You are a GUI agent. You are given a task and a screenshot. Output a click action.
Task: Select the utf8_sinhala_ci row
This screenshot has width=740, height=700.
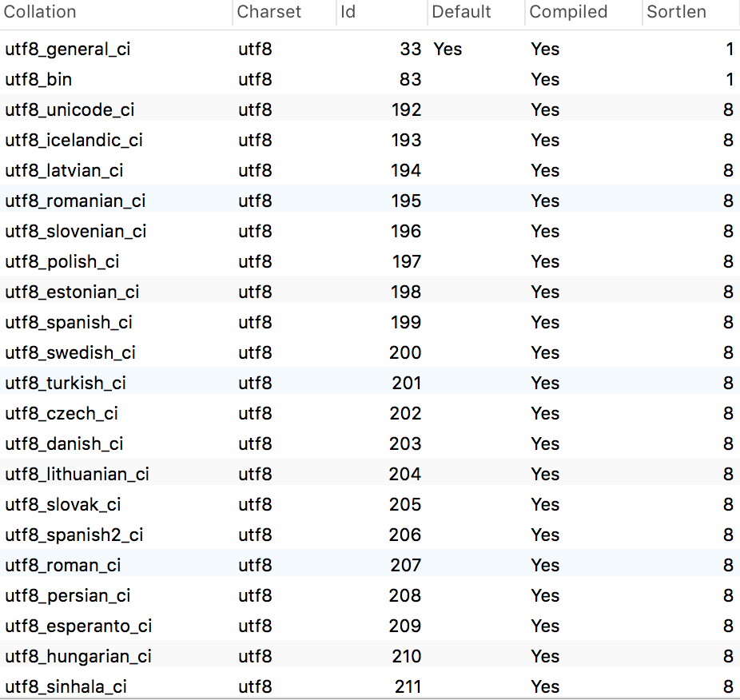(x=370, y=686)
